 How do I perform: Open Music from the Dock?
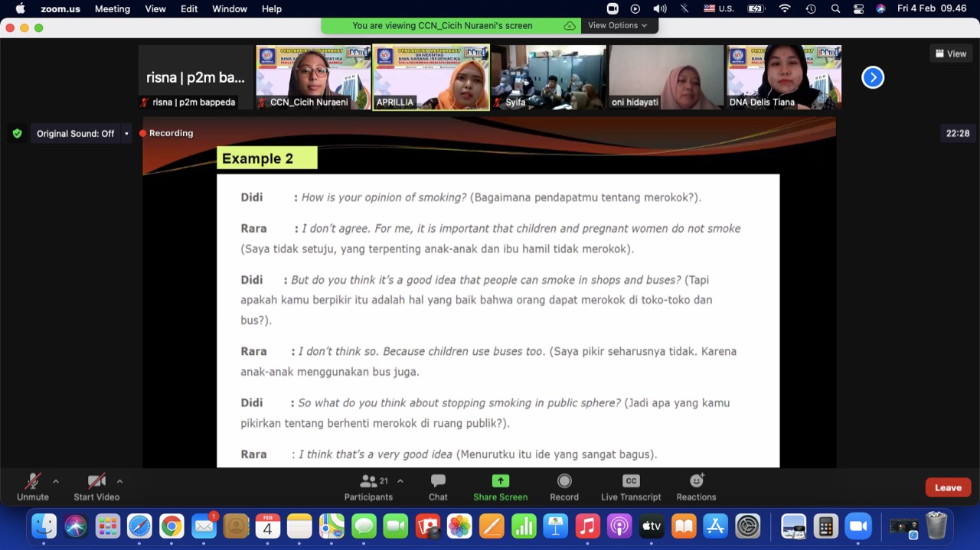point(587,526)
